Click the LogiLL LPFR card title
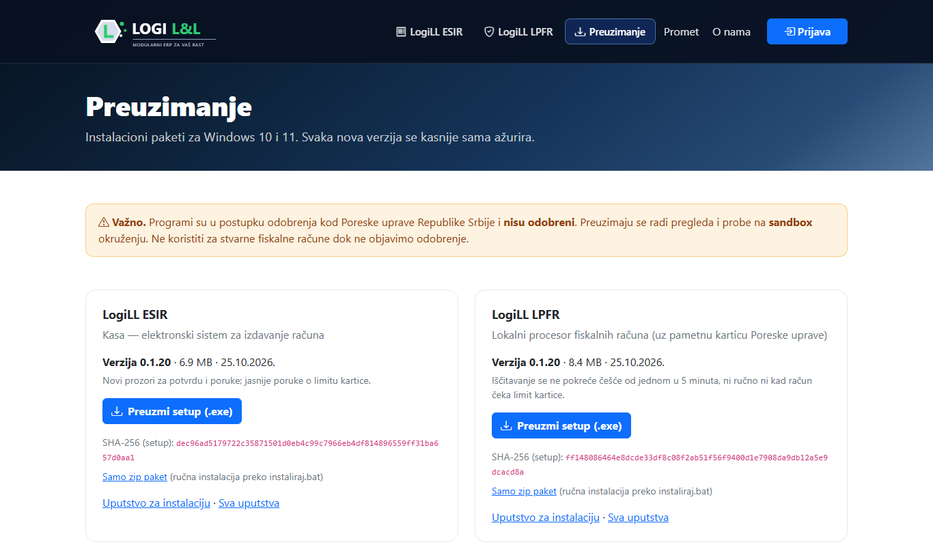Screen dimensions: 933x560 (526, 315)
